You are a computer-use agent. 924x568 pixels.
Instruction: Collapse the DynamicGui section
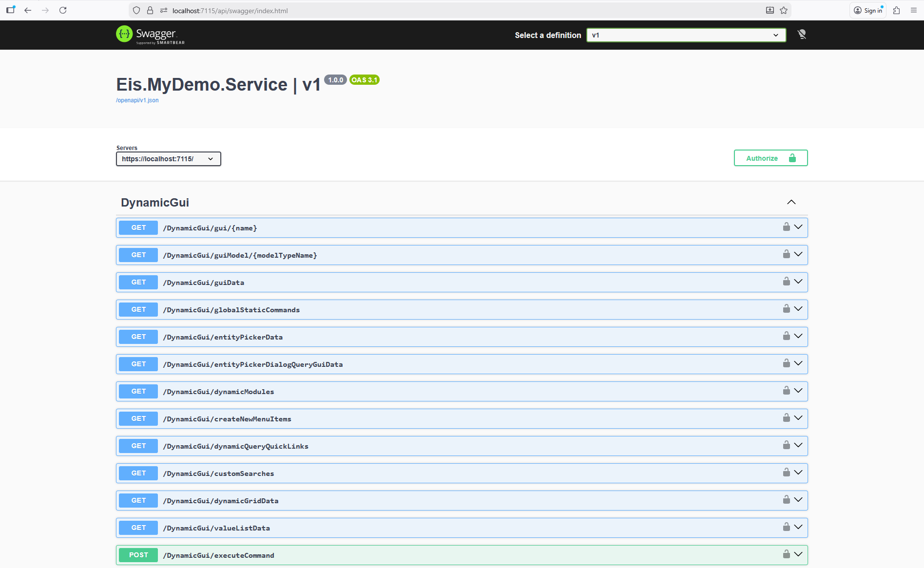click(x=791, y=202)
